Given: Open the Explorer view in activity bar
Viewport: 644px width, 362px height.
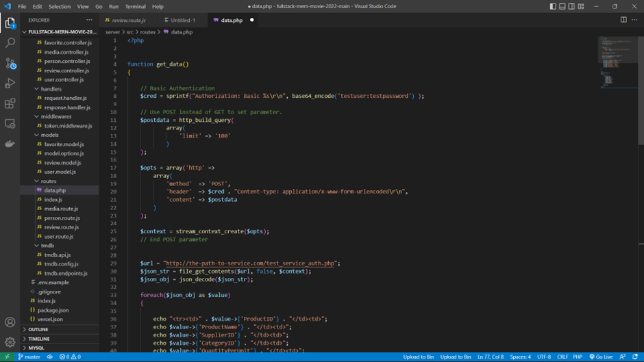Looking at the screenshot, I should coord(10,23).
